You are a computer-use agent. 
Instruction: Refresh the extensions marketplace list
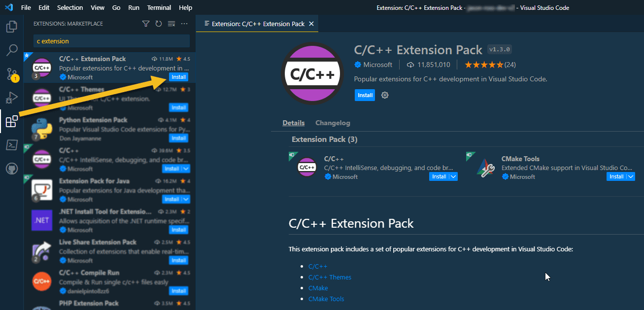point(158,23)
